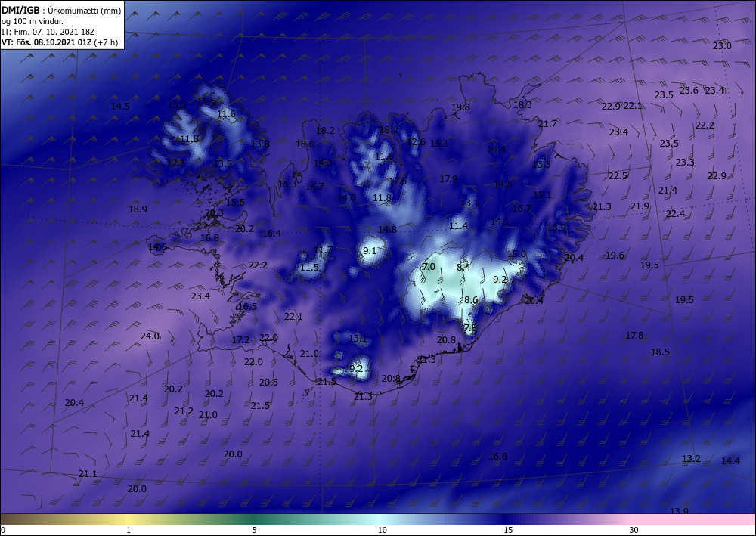Click the 11.7 map value
This screenshot has width=756, height=536.
click(x=323, y=249)
